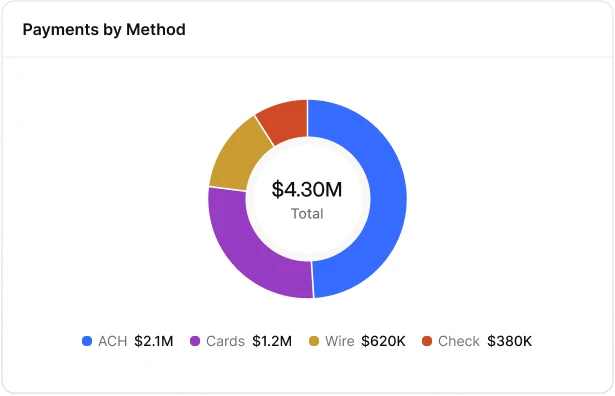Screen dimensions: 615x396
Task: Click the $1.2M value
Action: pyautogui.click(x=272, y=341)
